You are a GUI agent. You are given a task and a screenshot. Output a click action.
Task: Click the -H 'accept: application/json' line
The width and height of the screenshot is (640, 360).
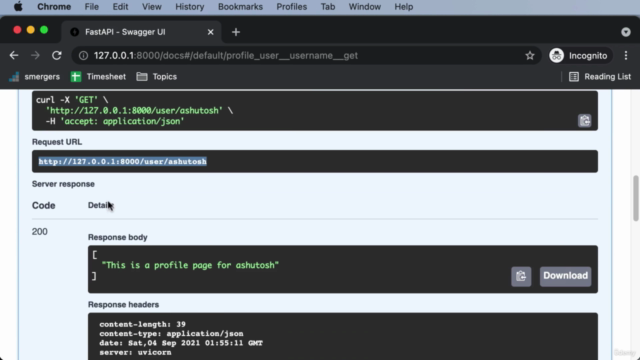(x=115, y=121)
